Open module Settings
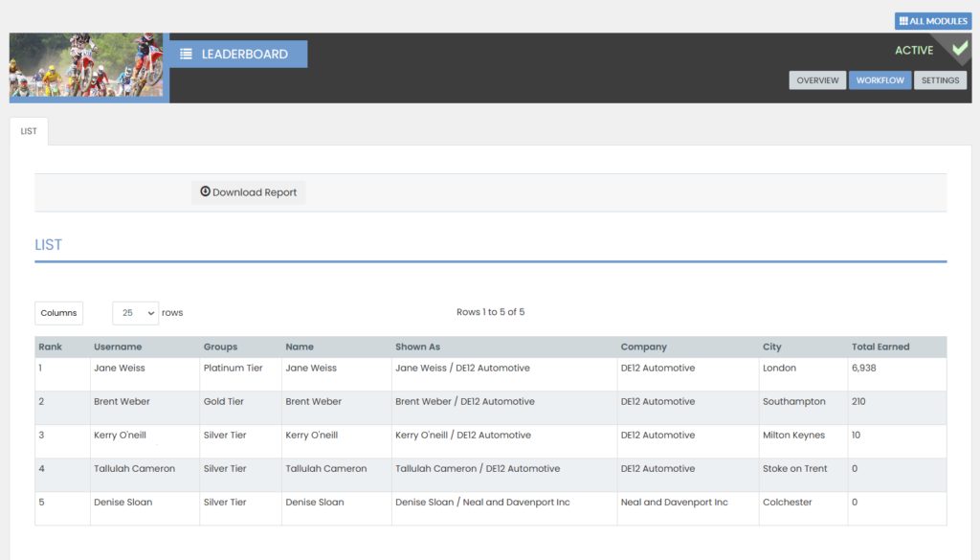The image size is (980, 560). 940,80
